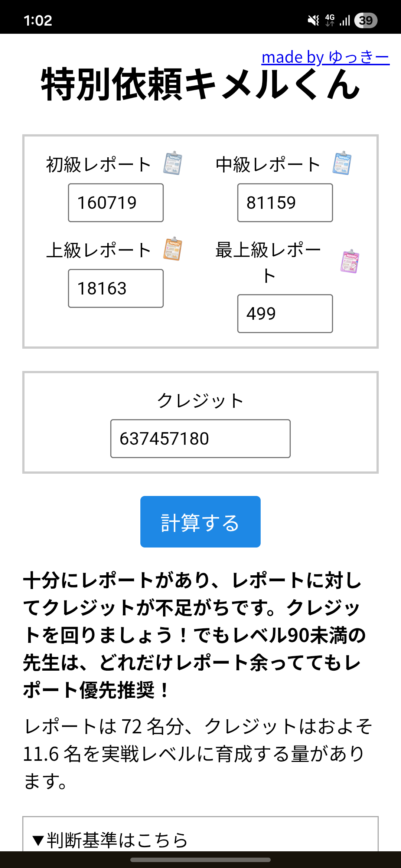401x868 pixels.
Task: Tap the 4G network status icon
Action: [x=330, y=20]
